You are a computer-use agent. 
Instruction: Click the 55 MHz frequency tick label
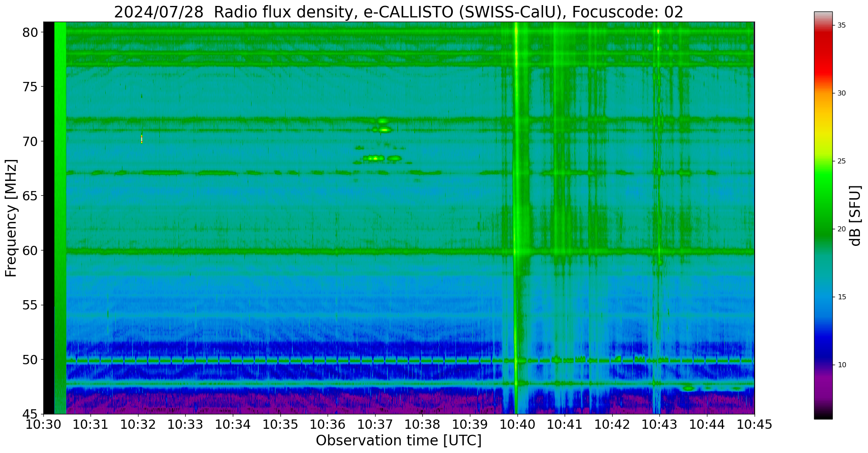coord(30,305)
